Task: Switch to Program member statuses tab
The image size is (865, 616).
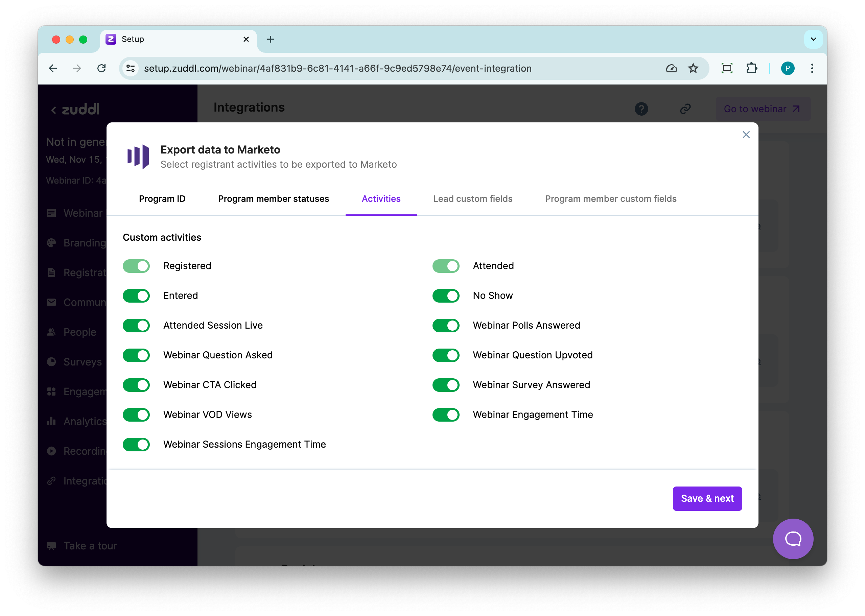Action: pos(273,199)
